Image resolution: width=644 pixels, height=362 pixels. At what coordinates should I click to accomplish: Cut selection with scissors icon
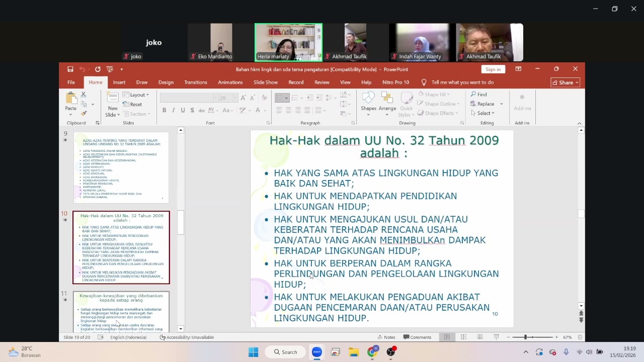(84, 95)
